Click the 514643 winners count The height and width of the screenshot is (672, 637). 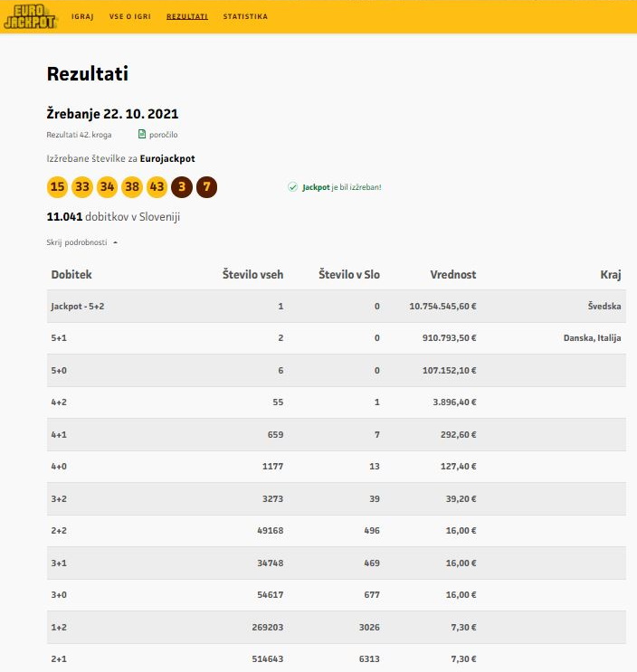[268, 659]
